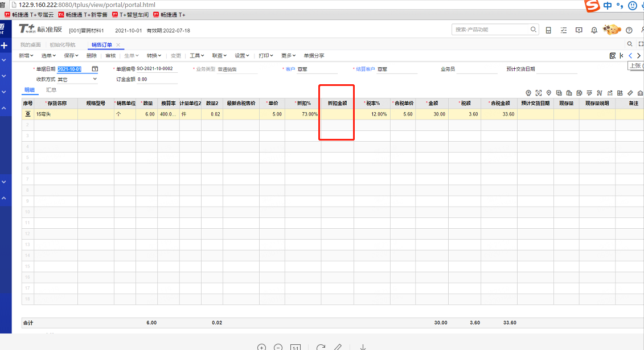The image size is (644, 350).
Task: Open the T+智慧车间 bookmark
Action: pos(130,15)
